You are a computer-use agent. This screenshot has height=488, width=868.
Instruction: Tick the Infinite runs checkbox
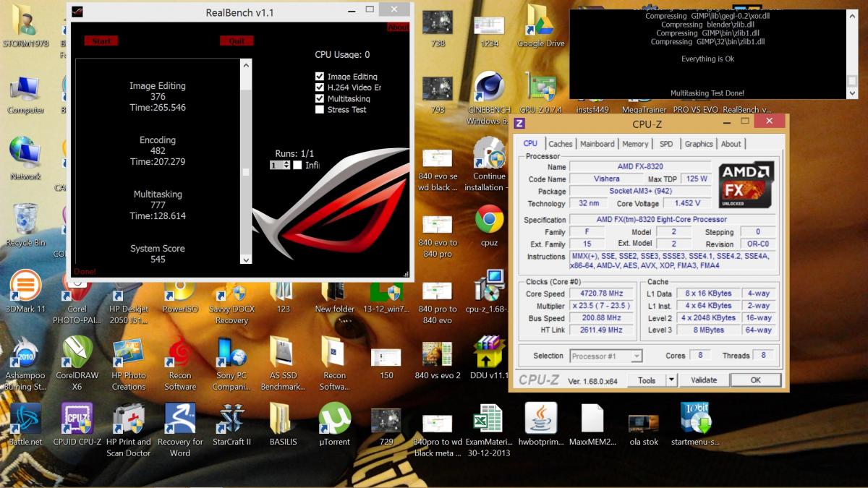tap(297, 165)
